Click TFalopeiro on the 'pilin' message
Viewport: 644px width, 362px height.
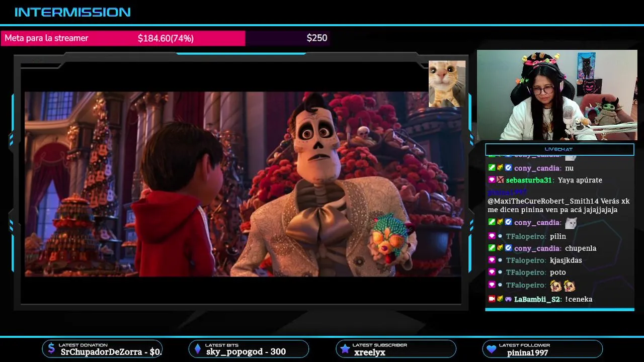point(525,236)
